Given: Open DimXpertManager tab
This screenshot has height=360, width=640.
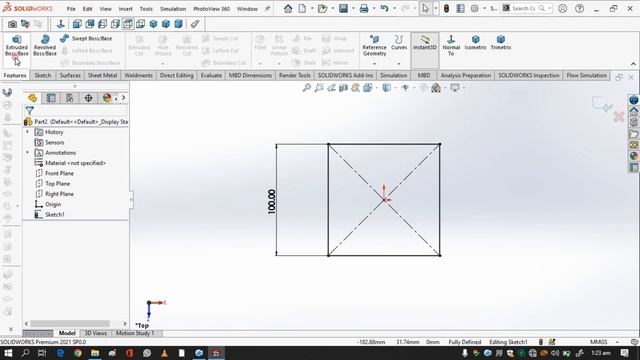Looking at the screenshot, I should 89,98.
